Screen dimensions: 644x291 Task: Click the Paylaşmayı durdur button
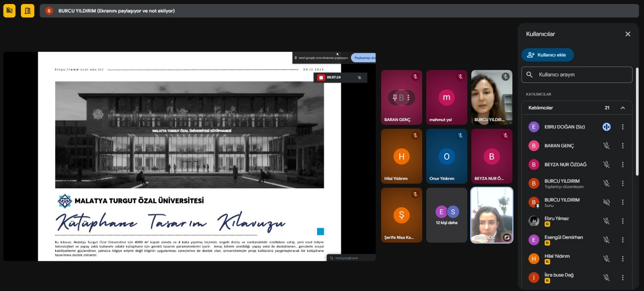[364, 58]
